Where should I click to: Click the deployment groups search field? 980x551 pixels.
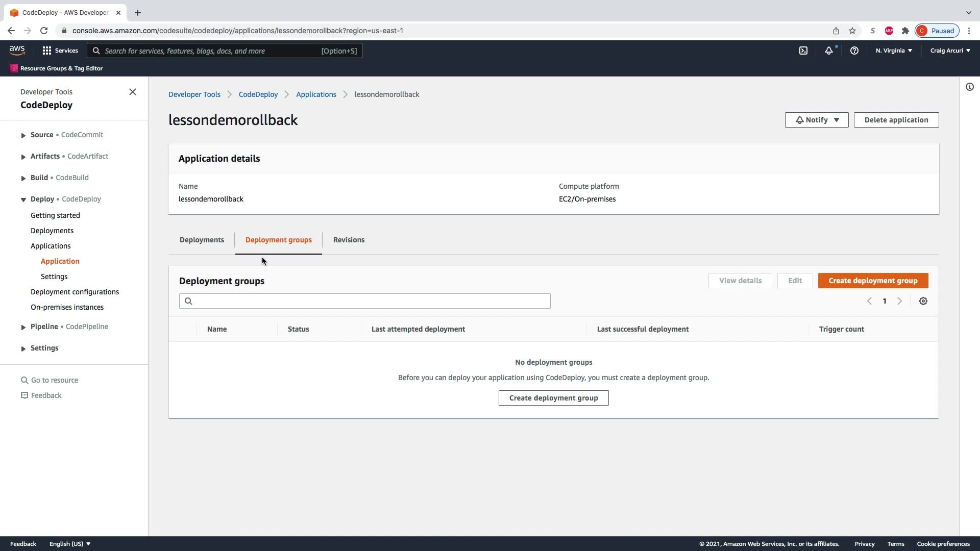tap(364, 301)
